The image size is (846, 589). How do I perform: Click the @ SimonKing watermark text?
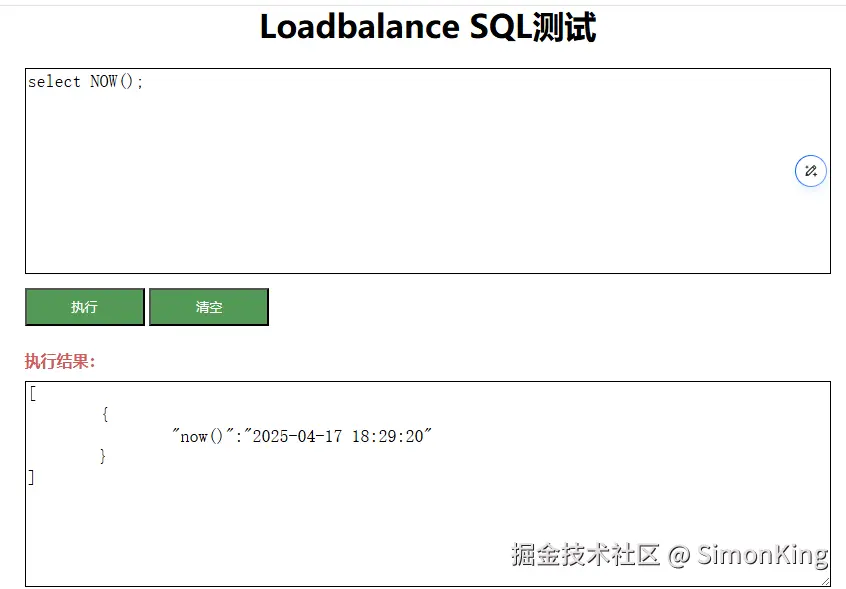(x=749, y=555)
